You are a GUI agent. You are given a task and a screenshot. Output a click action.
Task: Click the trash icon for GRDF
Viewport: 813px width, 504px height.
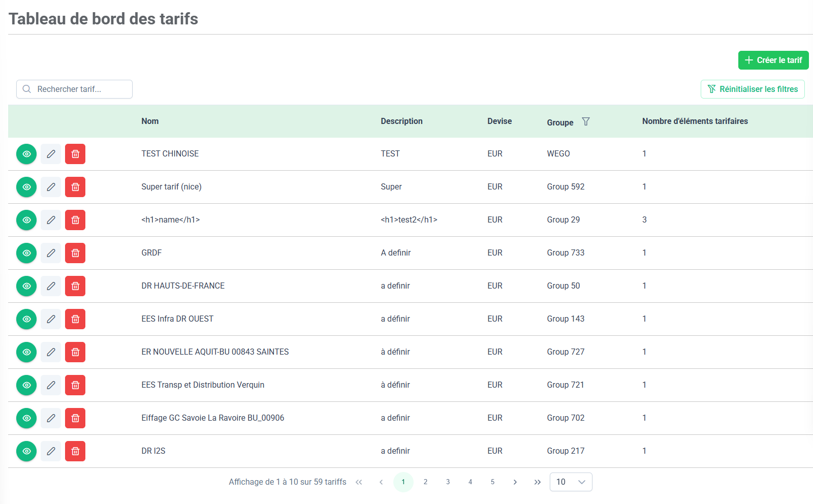point(75,253)
